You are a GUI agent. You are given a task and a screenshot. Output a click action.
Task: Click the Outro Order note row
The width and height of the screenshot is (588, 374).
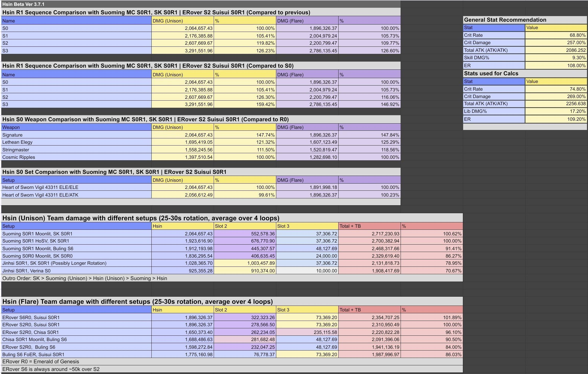point(232,278)
